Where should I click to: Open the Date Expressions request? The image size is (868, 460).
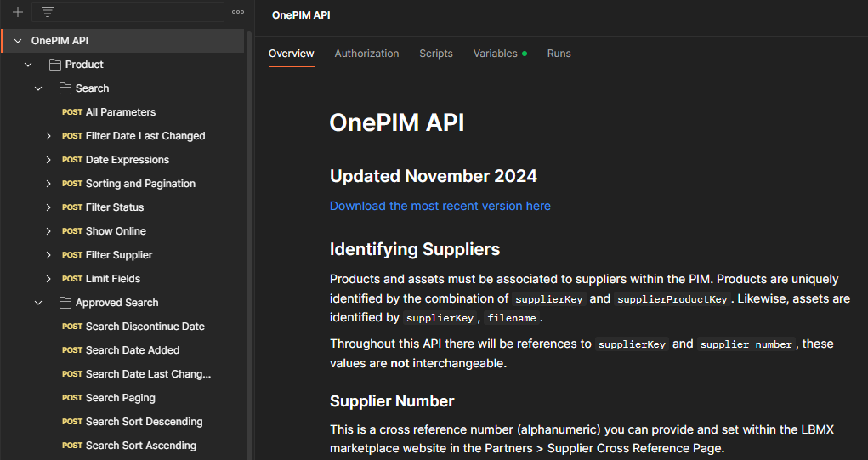(x=115, y=160)
